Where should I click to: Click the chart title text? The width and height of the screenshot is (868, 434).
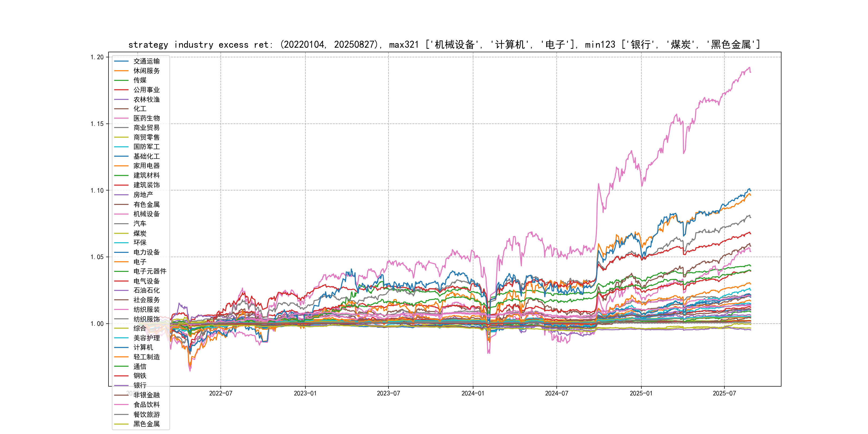click(x=444, y=44)
